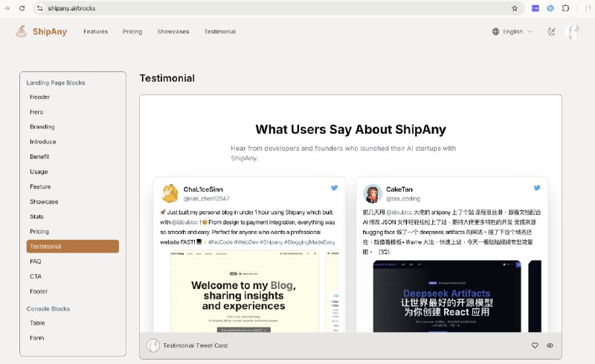The height and width of the screenshot is (364, 595).
Task: Select Hero block in sidebar
Action: [72, 112]
